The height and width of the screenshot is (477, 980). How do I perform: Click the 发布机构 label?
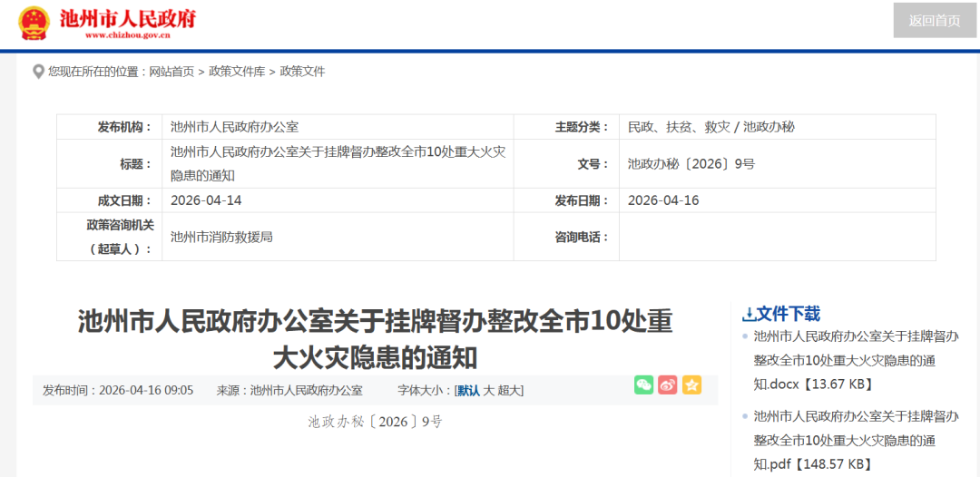coord(124,127)
